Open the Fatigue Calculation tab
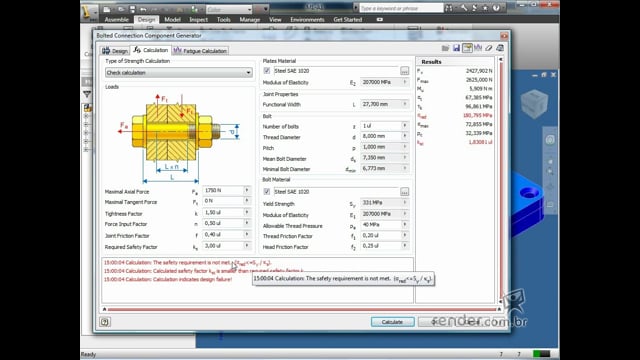640x360 pixels. [x=200, y=51]
